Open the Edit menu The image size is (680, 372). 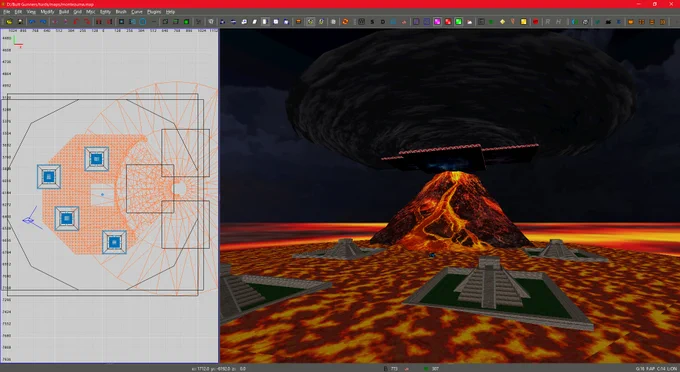pyautogui.click(x=18, y=12)
